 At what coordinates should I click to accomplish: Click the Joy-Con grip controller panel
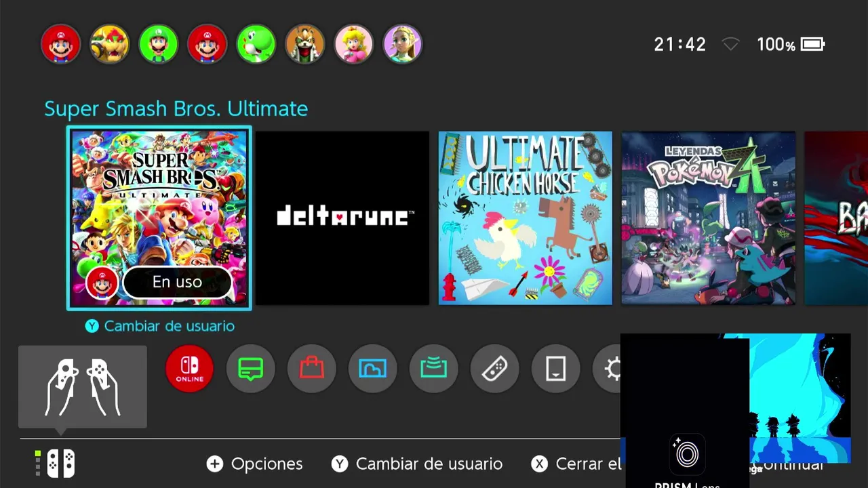(x=83, y=387)
